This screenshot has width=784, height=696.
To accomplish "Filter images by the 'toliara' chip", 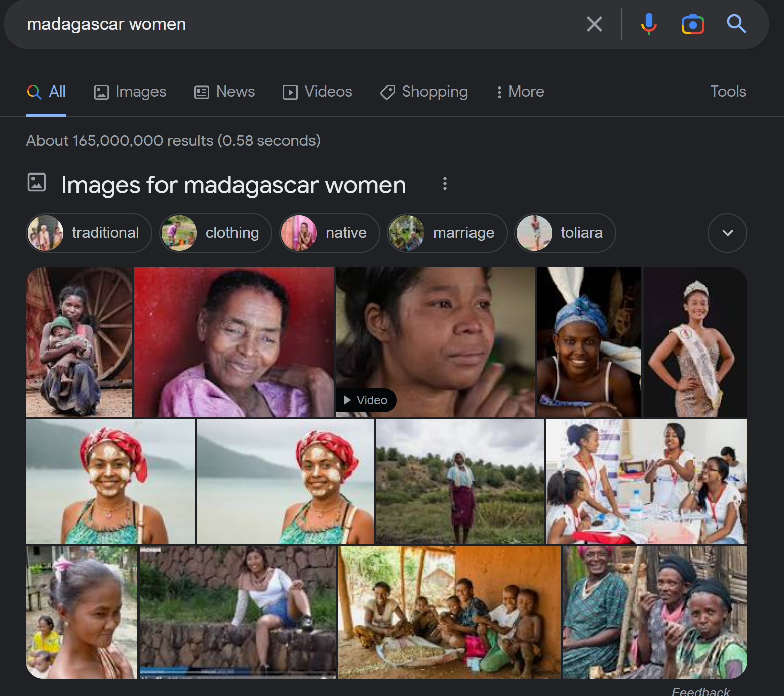I will pos(565,233).
